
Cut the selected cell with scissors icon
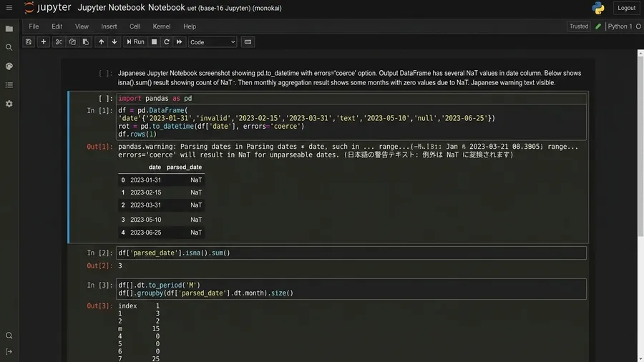tap(59, 42)
